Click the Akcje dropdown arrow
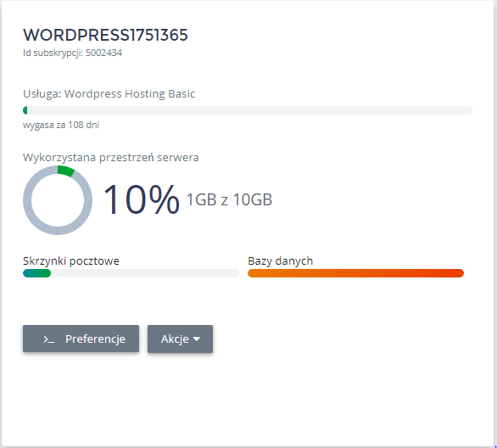Viewport: 497px width, 448px height. 197,339
